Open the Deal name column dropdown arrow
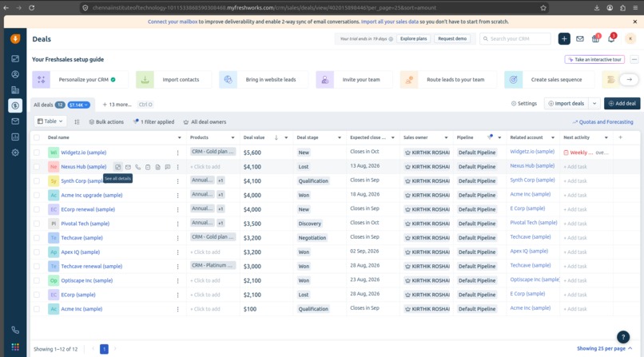 point(180,137)
